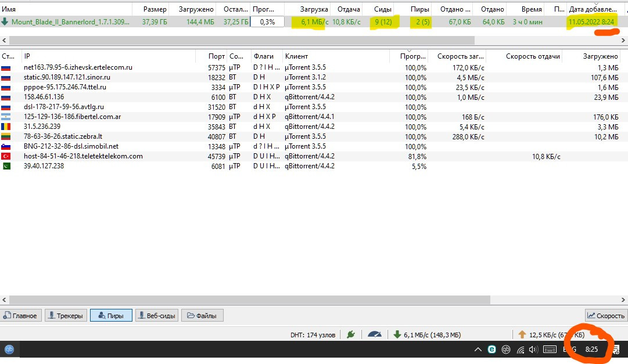The width and height of the screenshot is (628, 364).
Task: Switch to the 'Веб-сиды' tab
Action: point(157,316)
